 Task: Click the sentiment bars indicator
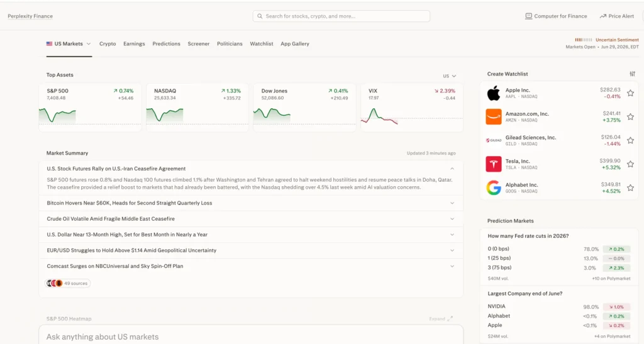click(583, 40)
